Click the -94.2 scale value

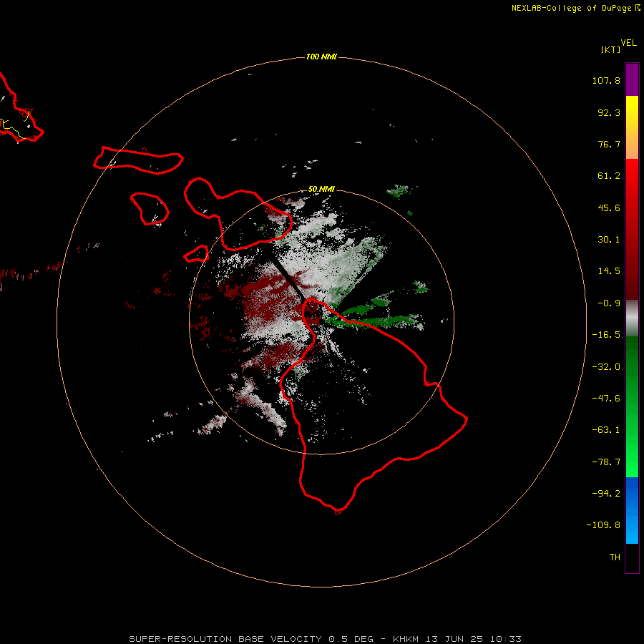pos(606,494)
